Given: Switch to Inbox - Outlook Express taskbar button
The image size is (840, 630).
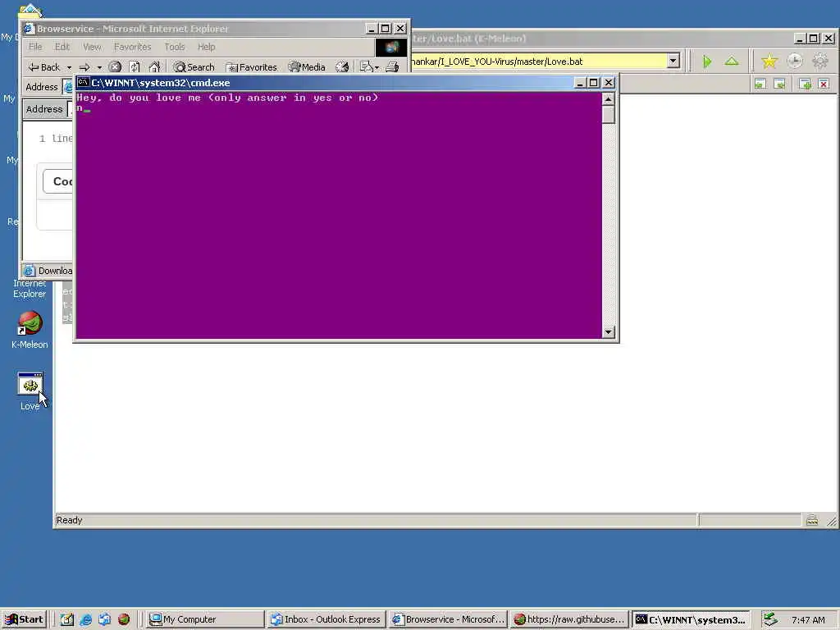Looking at the screenshot, I should pyautogui.click(x=326, y=619).
